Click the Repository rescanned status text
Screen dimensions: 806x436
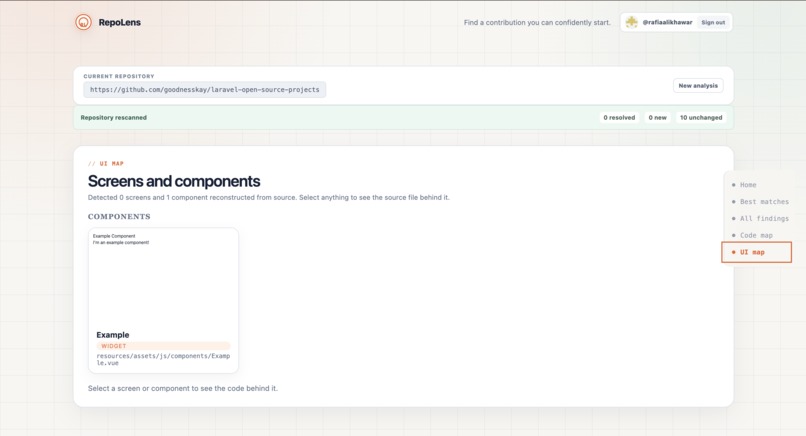(x=114, y=117)
